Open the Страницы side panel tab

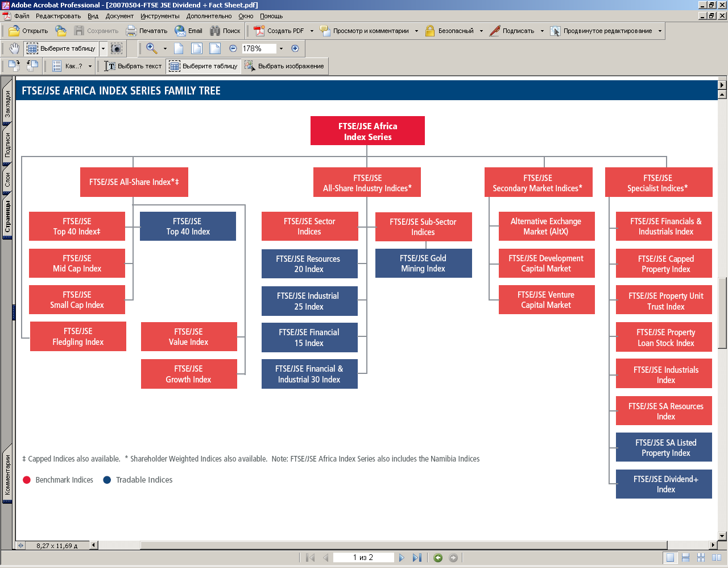click(x=7, y=216)
